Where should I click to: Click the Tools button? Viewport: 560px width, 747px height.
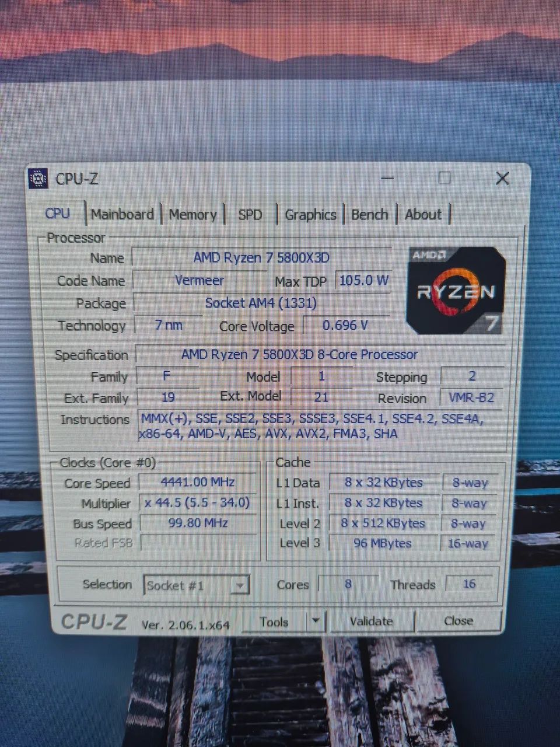274,622
